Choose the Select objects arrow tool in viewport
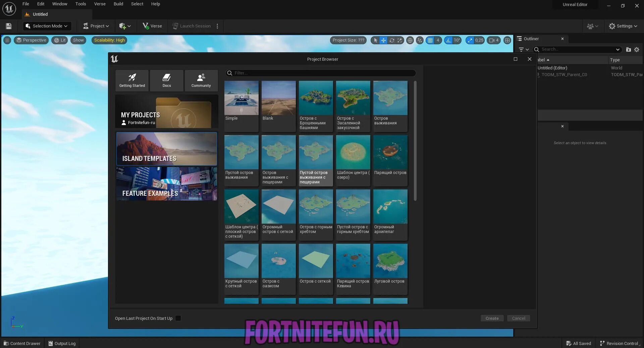 click(375, 40)
